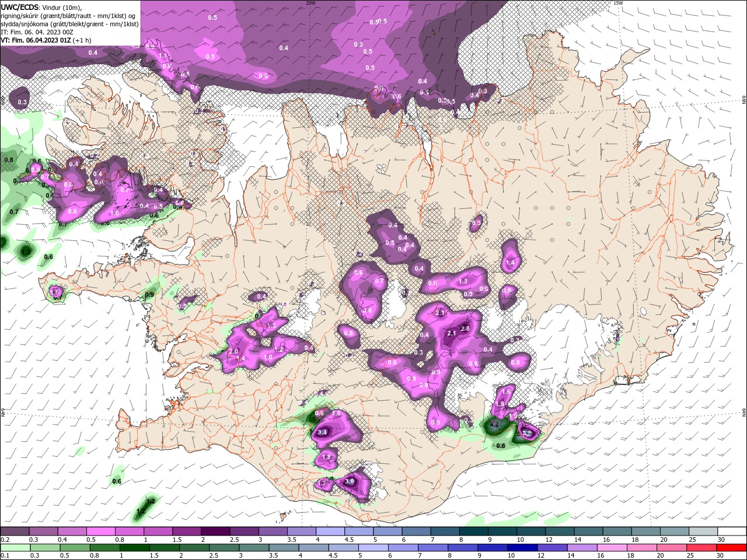Click the 3.2 value in the dark green area
The image size is (747, 560).
point(495,425)
